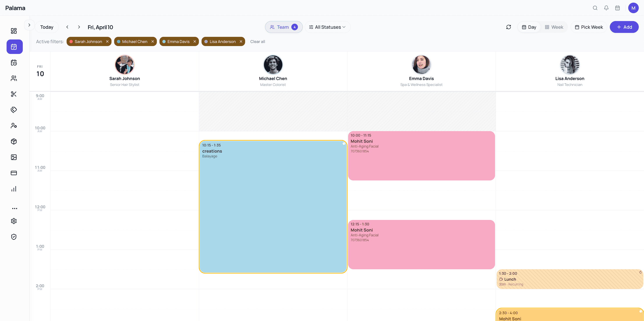This screenshot has height=321, width=644.
Task: Remove the Emma Davis filter
Action: coord(195,41)
